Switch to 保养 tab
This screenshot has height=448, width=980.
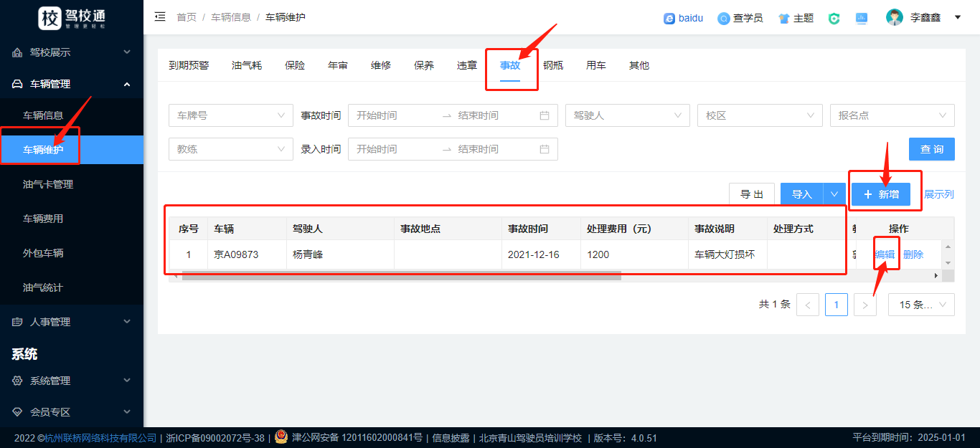click(x=424, y=65)
